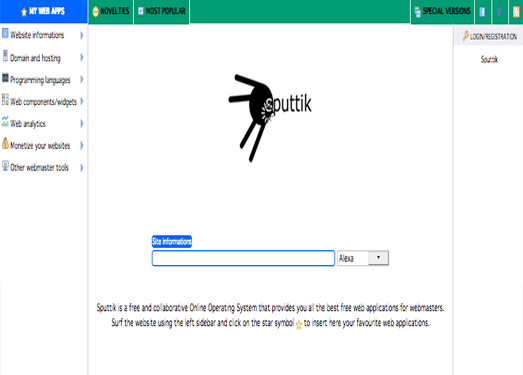This screenshot has width=523, height=375.
Task: Expand Web analytics arrow
Action: click(x=82, y=123)
